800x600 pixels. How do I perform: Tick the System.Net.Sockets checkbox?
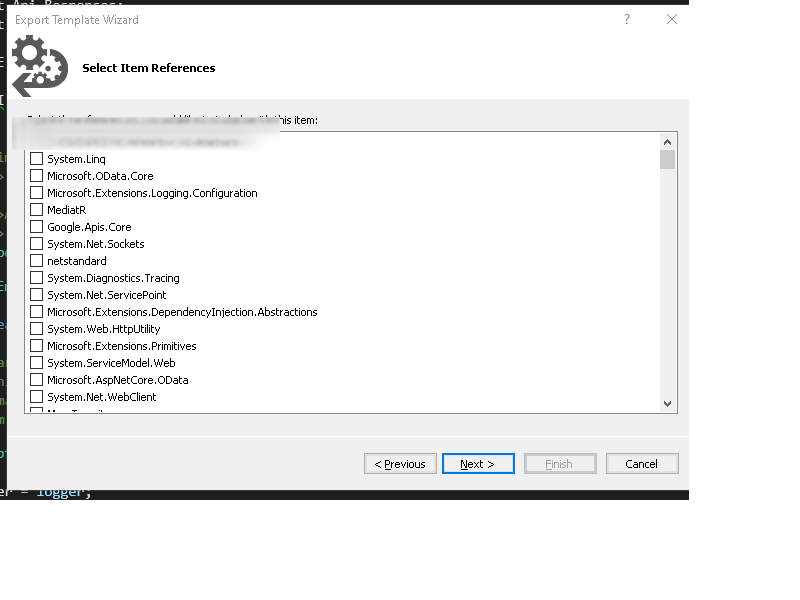36,244
